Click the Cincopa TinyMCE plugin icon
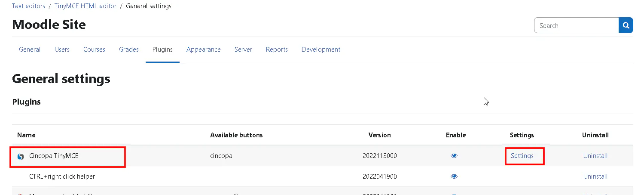 [x=20, y=156]
